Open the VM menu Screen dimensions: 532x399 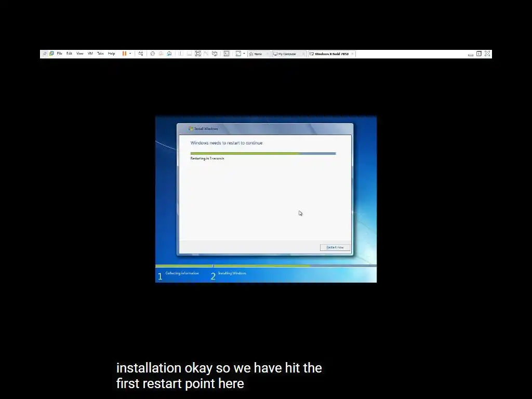coord(90,54)
